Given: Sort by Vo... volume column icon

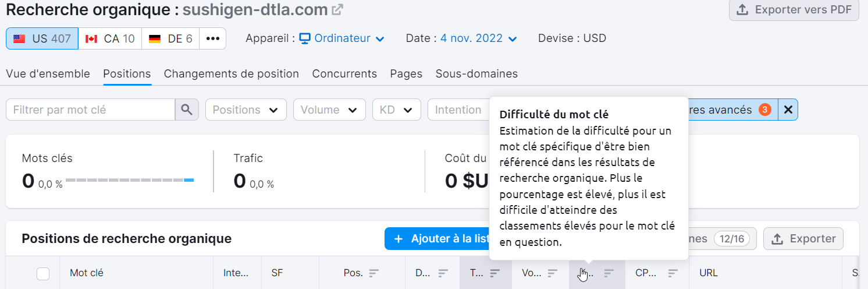Looking at the screenshot, I should pos(553,273).
